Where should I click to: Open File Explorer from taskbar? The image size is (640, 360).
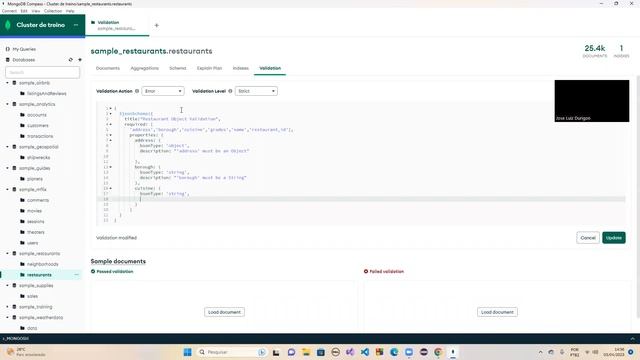pyautogui.click(x=306, y=352)
